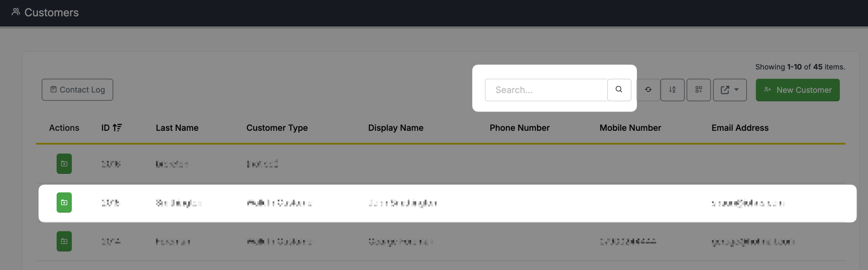Select the Email Address column header
This screenshot has height=270, width=868.
click(x=739, y=128)
